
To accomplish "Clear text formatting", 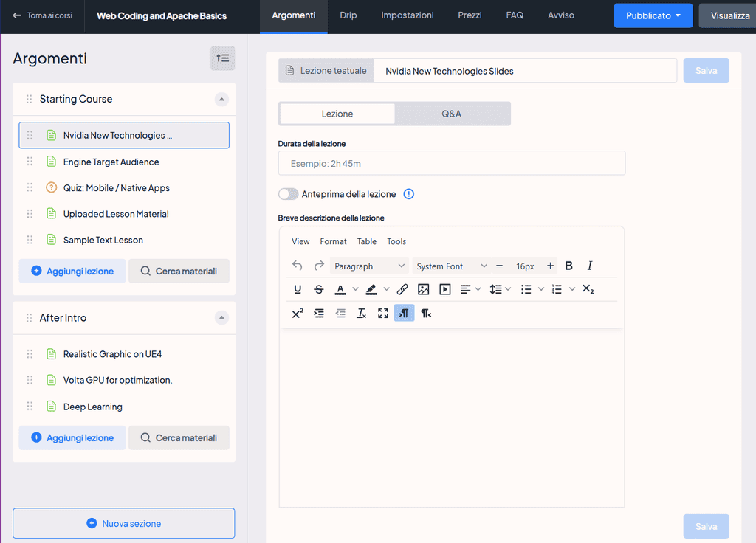I will pos(362,313).
